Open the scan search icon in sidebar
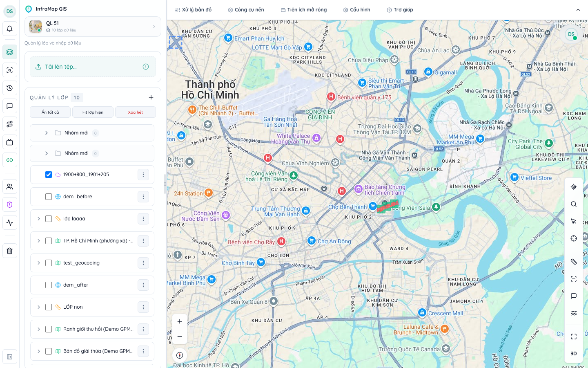 [10, 70]
